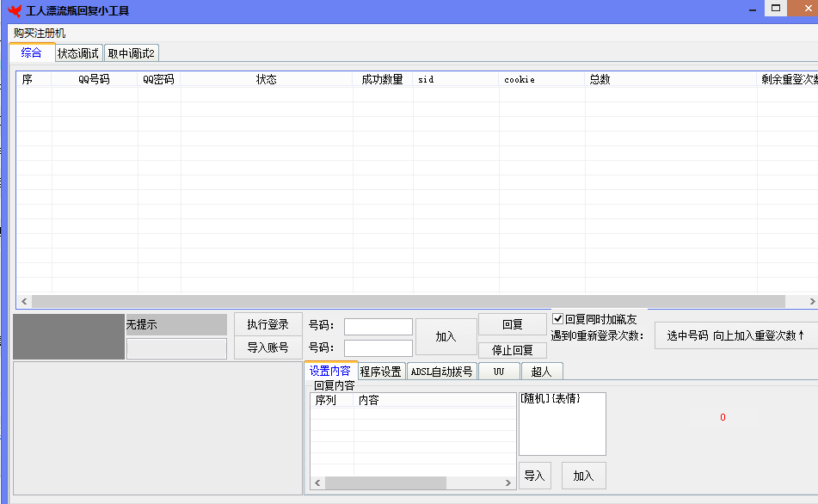Switch to the 超人 tab

pyautogui.click(x=542, y=372)
